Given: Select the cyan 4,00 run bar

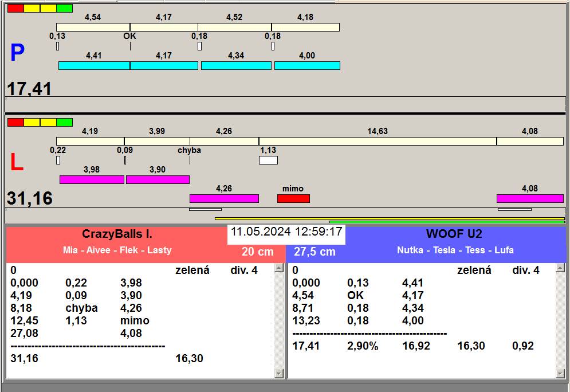Looking at the screenshot, I should (307, 65).
